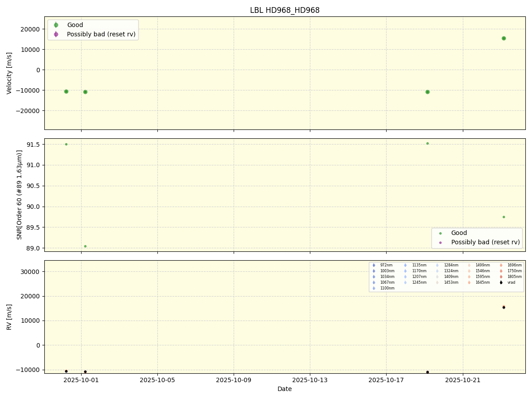532x399 pixels.
Task: Click the '2025-10-09' date tick label
Action: pos(234,380)
